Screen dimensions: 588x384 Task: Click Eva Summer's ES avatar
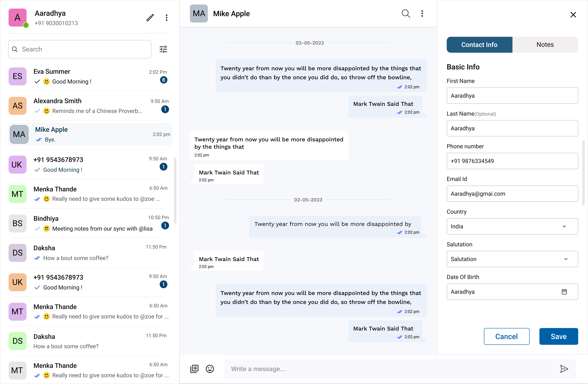(18, 76)
